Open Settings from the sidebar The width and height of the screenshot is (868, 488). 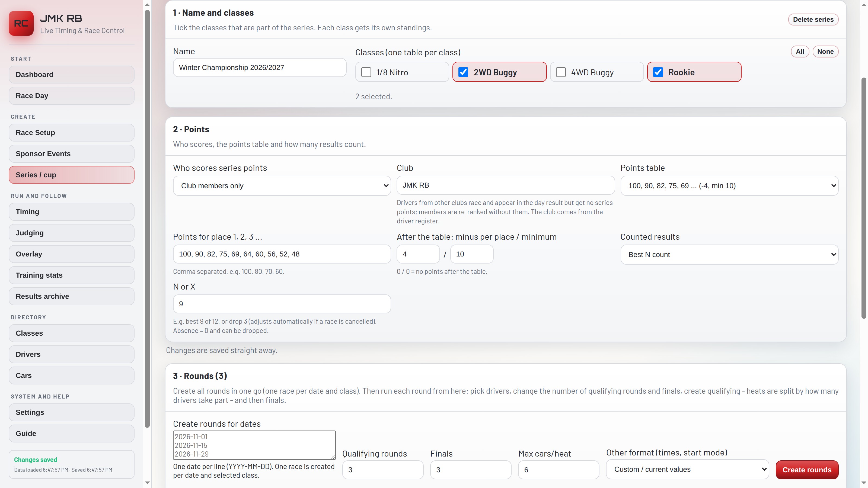click(x=71, y=412)
